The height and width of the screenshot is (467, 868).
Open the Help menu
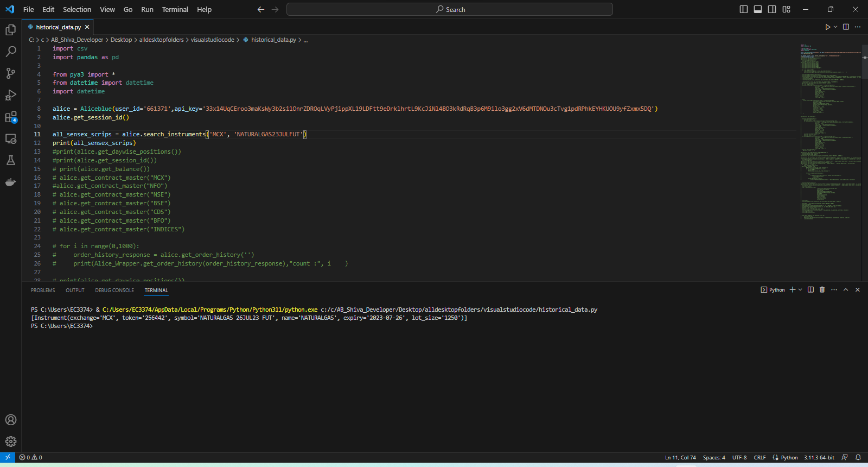(205, 9)
